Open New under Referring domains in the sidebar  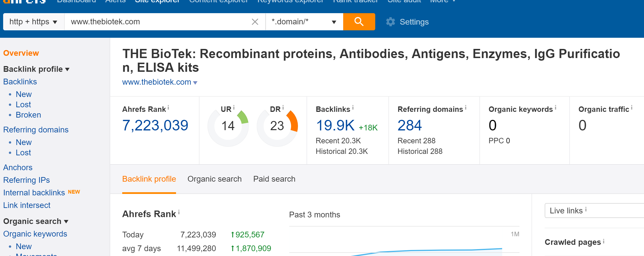click(24, 142)
